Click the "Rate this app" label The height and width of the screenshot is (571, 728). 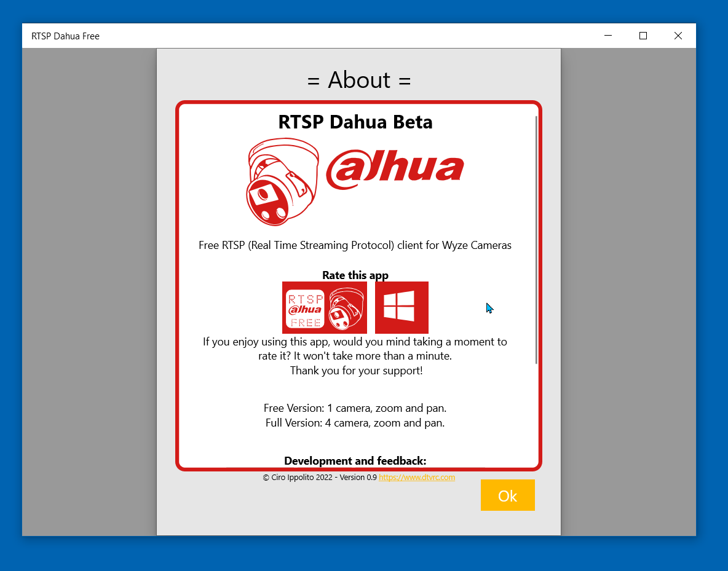355,275
